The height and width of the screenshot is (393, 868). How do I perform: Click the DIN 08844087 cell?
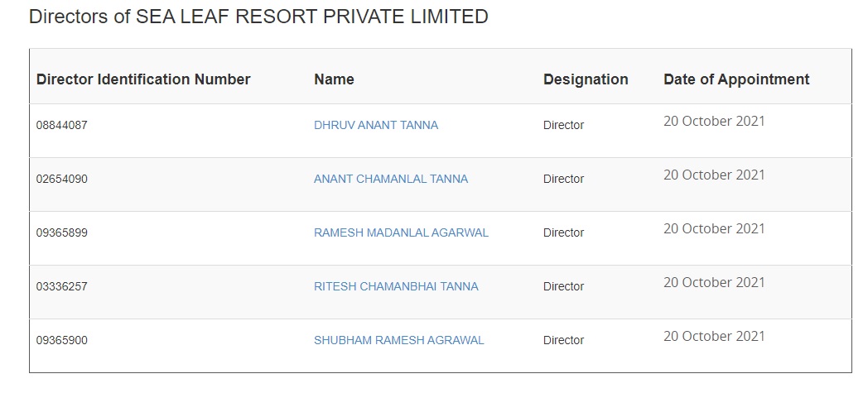click(62, 126)
